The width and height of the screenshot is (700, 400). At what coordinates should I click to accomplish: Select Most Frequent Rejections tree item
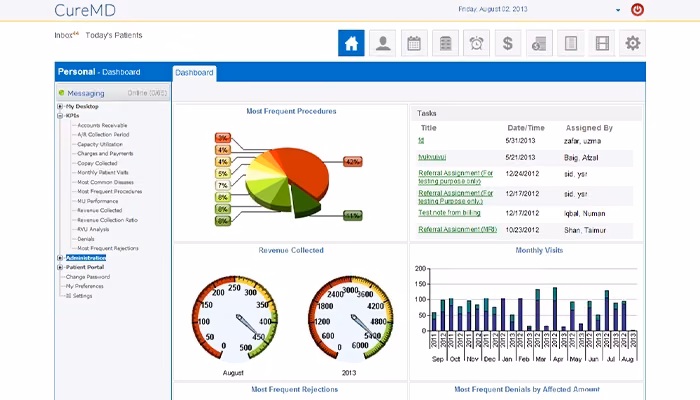point(108,248)
